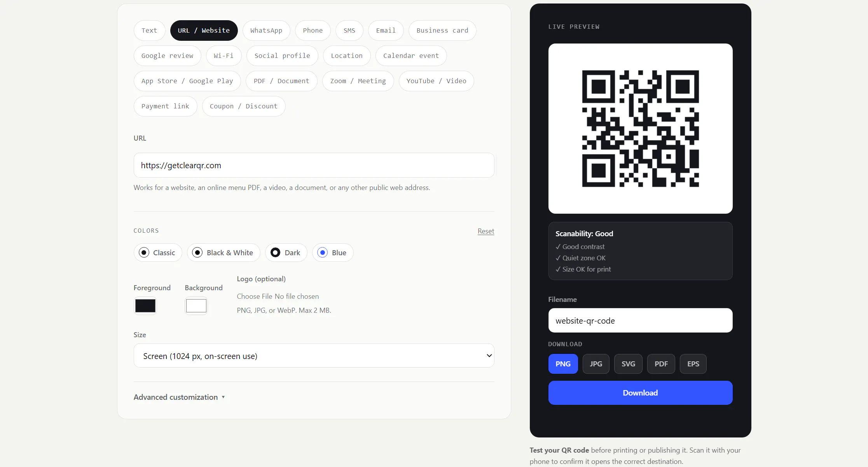
Task: Open Calendar event QR type
Action: (x=411, y=56)
